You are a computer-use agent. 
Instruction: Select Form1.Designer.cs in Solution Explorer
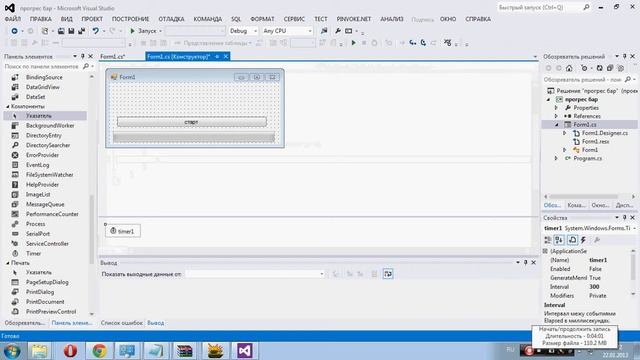(604, 133)
